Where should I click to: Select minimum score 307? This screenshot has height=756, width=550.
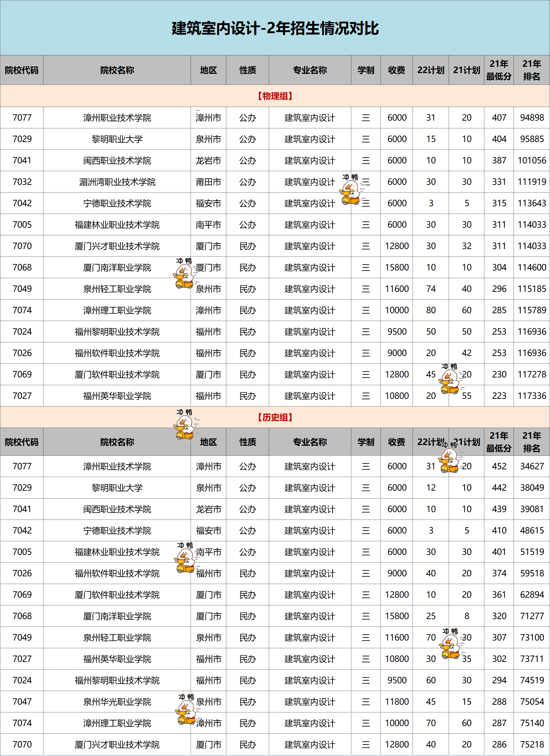(x=499, y=638)
